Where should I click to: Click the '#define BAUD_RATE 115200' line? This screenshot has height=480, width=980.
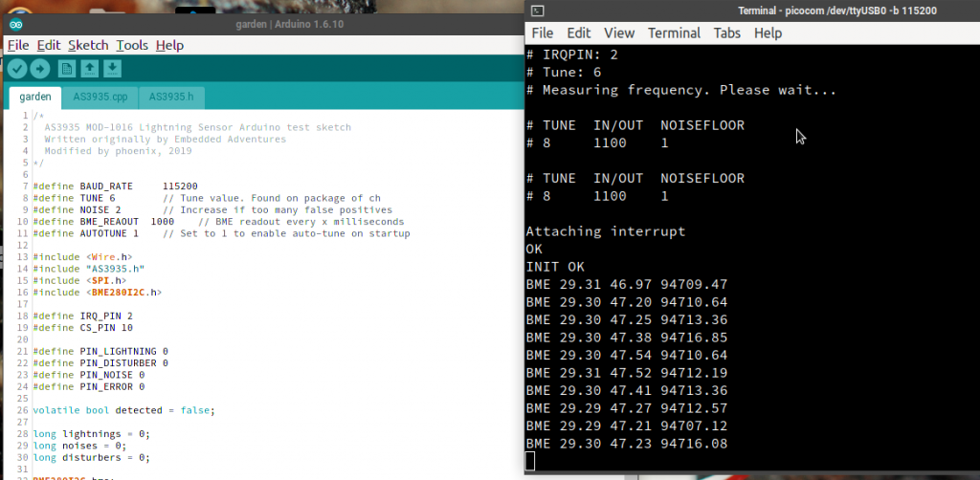(x=115, y=186)
